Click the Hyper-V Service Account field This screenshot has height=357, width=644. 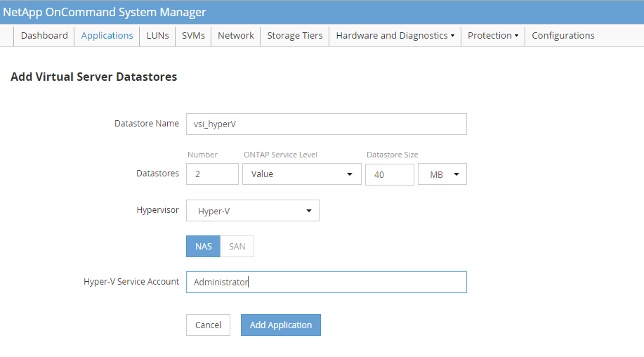pos(326,283)
